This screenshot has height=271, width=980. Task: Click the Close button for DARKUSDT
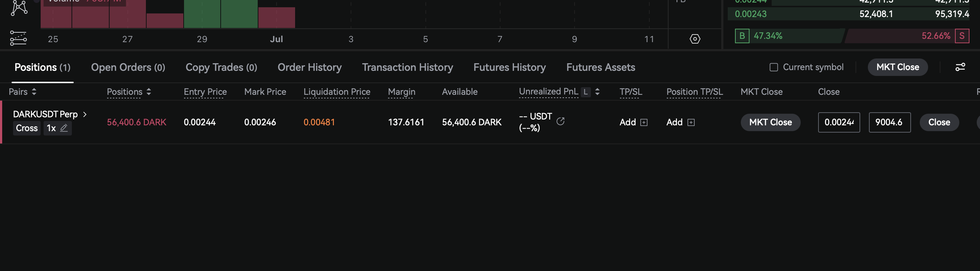click(939, 122)
